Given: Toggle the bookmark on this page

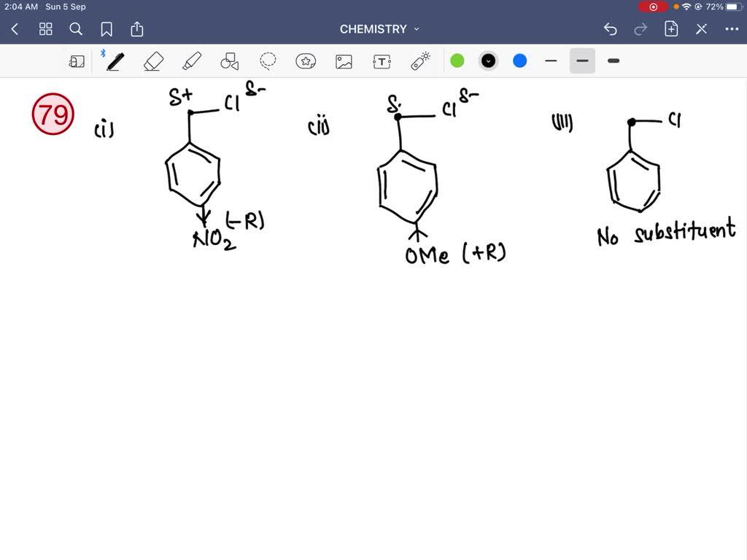Looking at the screenshot, I should [x=107, y=29].
